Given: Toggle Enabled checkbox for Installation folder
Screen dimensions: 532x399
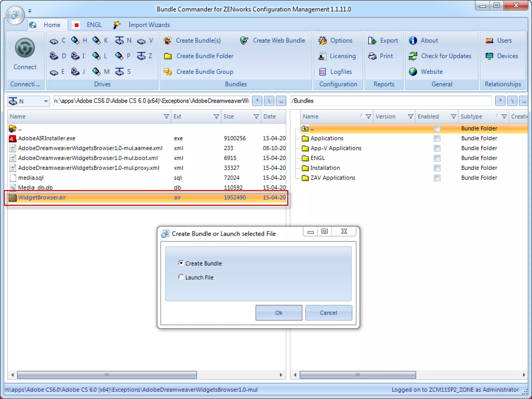Looking at the screenshot, I should coord(437,168).
